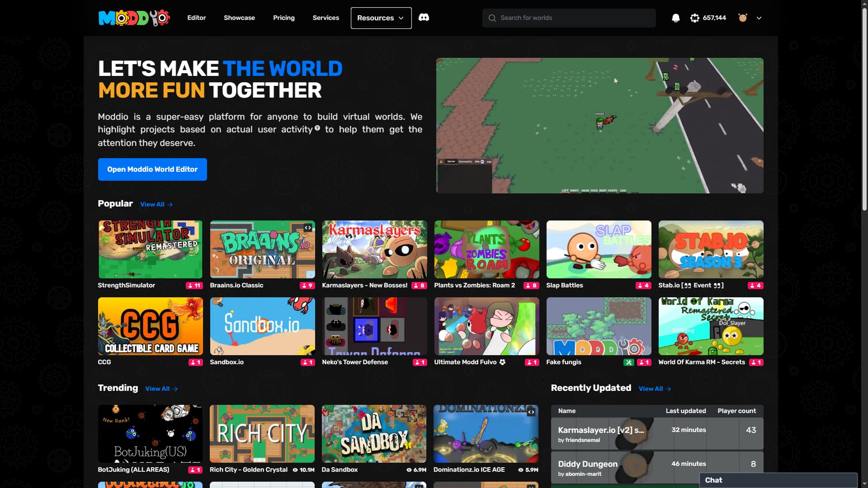Click the user activity info icon
This screenshot has height=488, width=868.
tap(317, 128)
